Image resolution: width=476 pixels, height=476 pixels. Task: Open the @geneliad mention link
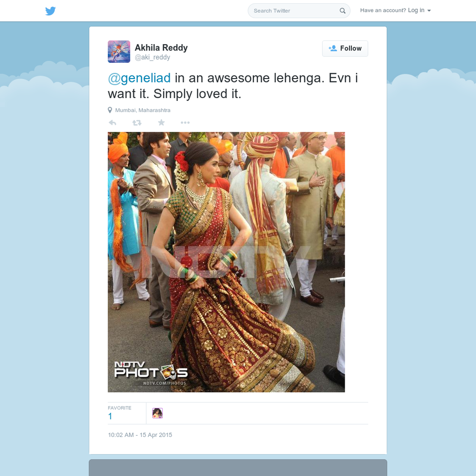point(139,78)
